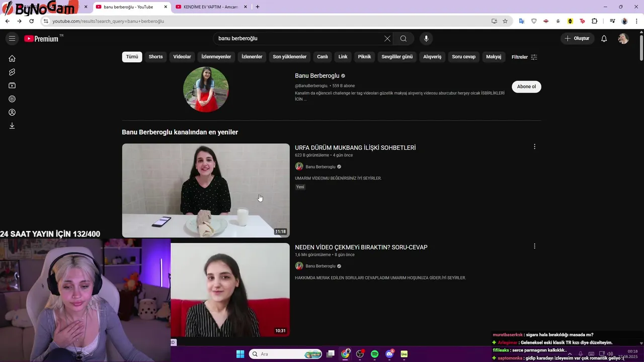644x362 pixels.
Task: Reload the page in Chrome
Action: (31, 21)
